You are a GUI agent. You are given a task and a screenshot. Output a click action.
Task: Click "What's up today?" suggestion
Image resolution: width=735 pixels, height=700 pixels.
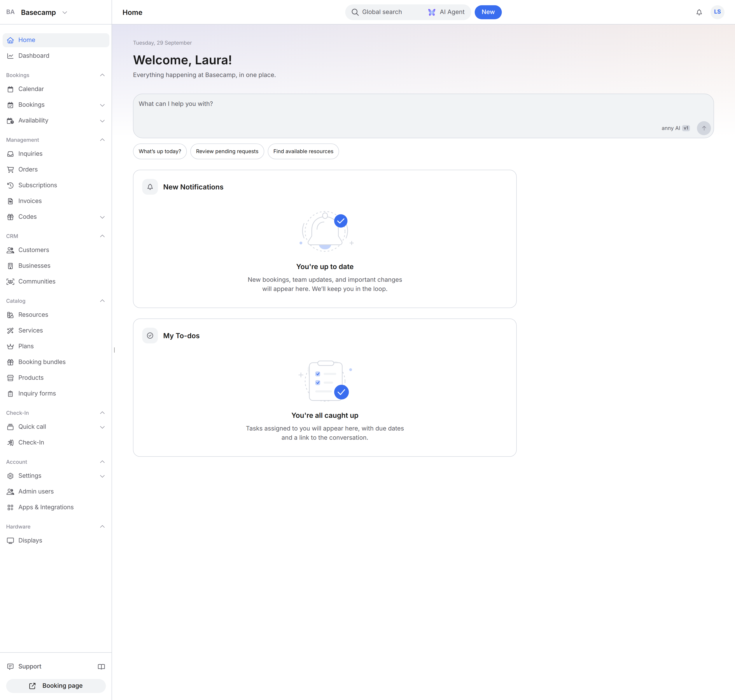click(160, 151)
